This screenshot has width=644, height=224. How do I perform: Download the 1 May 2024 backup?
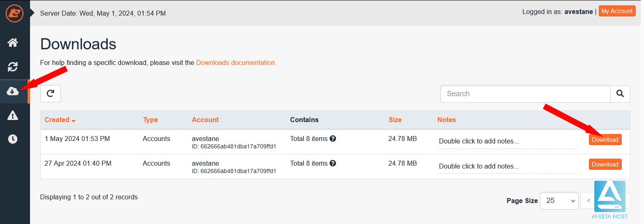point(605,140)
